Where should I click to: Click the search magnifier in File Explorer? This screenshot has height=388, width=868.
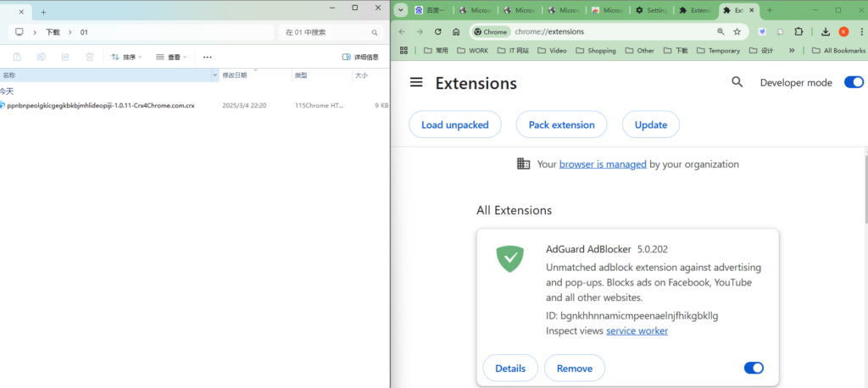[375, 33]
